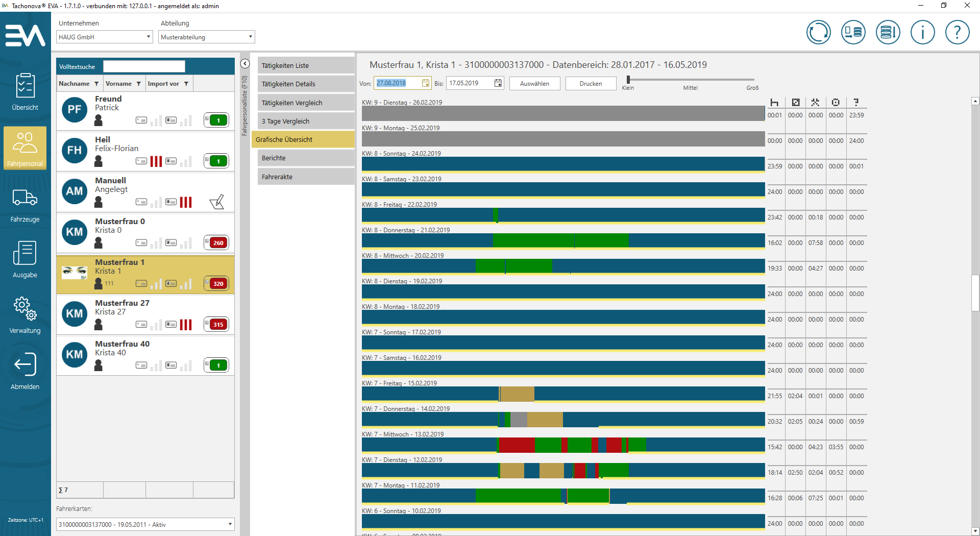Click the device-to-database transfer icon

coord(853,32)
